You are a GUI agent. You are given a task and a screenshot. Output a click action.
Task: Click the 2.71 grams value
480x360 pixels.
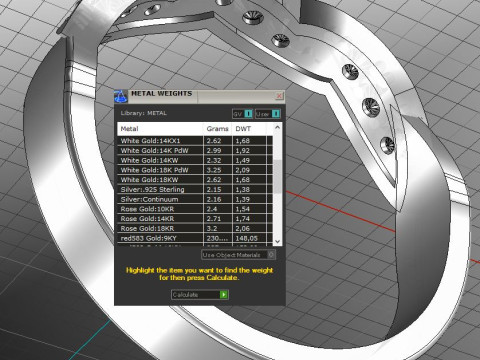click(x=214, y=219)
